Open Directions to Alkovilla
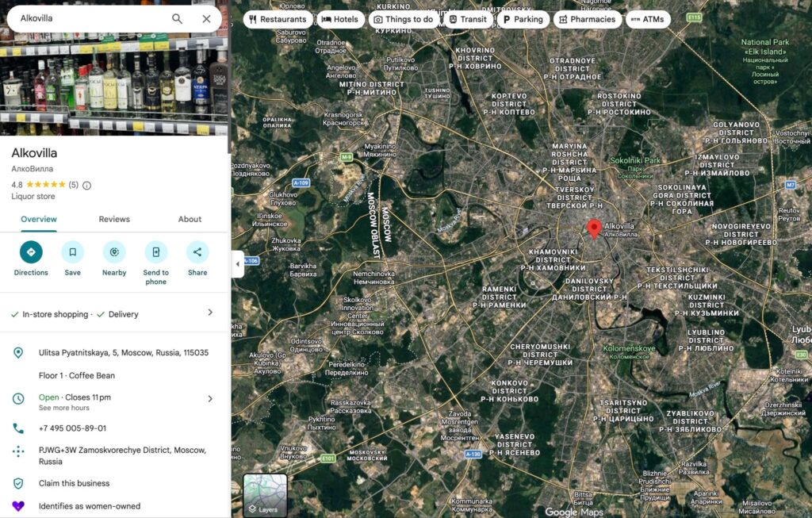Viewport: 812px width, 518px height. pos(31,252)
